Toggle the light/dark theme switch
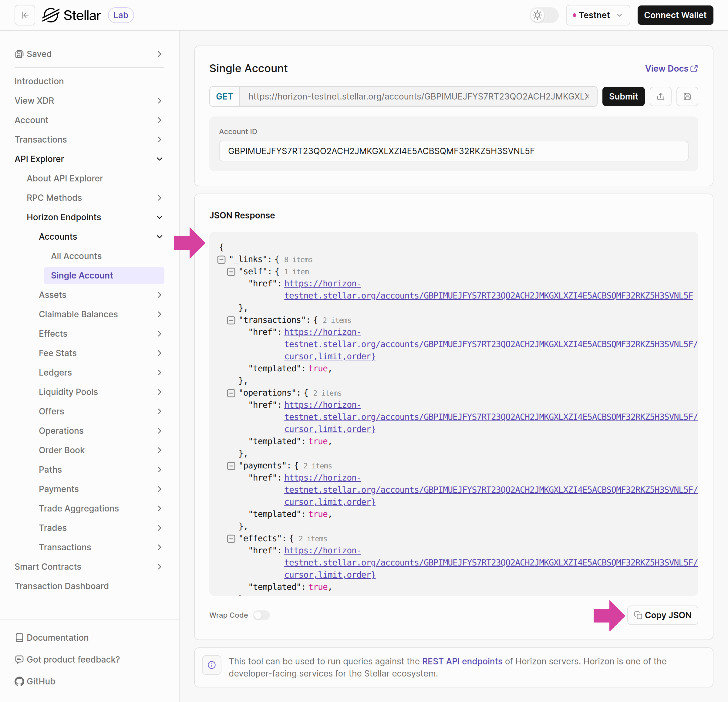728x702 pixels. tap(544, 15)
